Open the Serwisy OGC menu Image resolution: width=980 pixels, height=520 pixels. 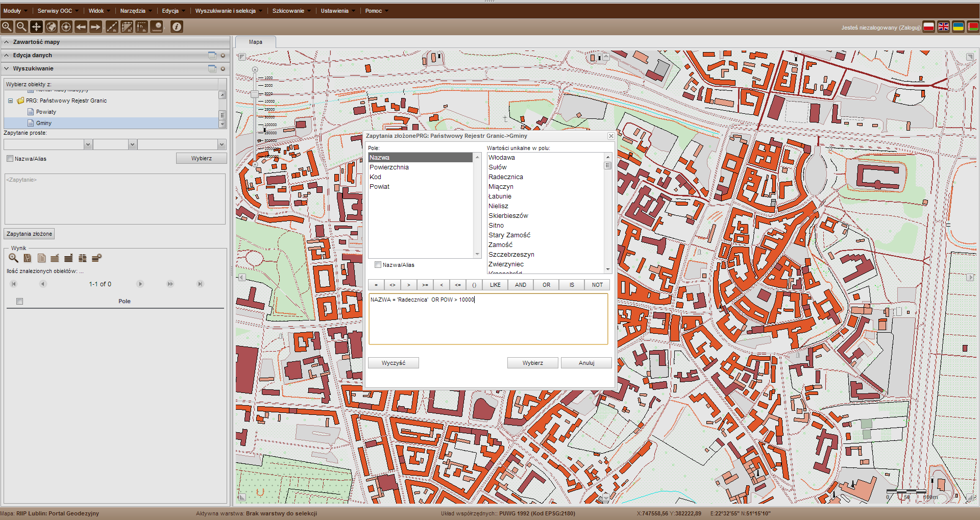[58, 11]
